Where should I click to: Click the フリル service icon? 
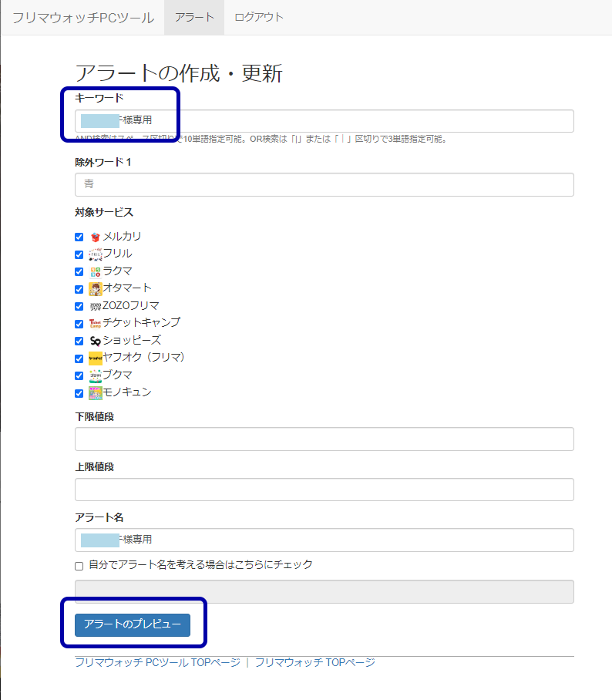(x=96, y=254)
